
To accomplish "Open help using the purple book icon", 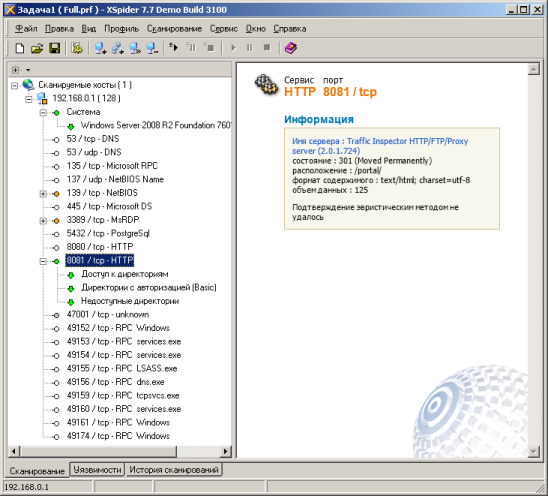I will pyautogui.click(x=291, y=48).
